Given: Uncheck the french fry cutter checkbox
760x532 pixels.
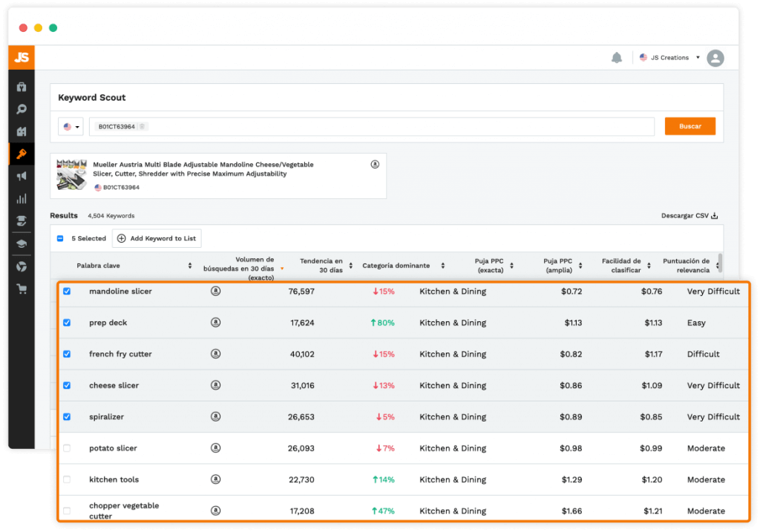Looking at the screenshot, I should click(67, 354).
